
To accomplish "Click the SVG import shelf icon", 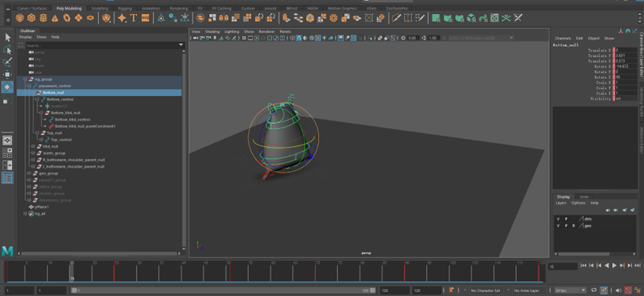I will (145, 18).
